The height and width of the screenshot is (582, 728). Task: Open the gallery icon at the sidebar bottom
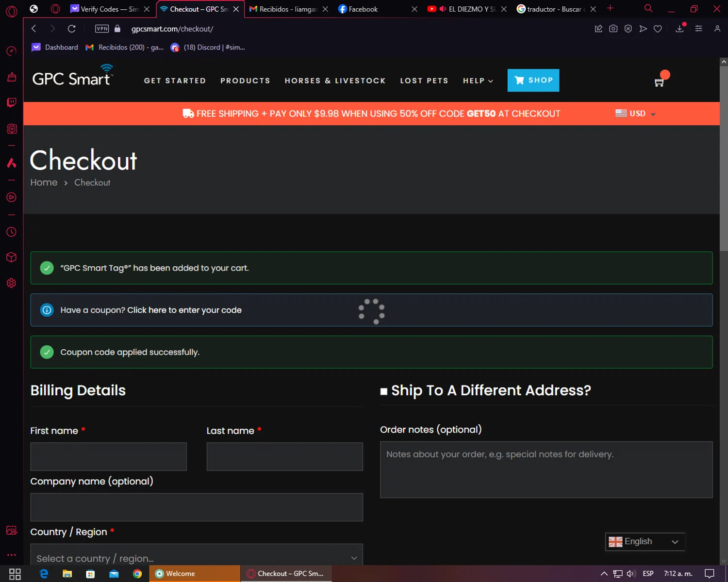(12, 530)
